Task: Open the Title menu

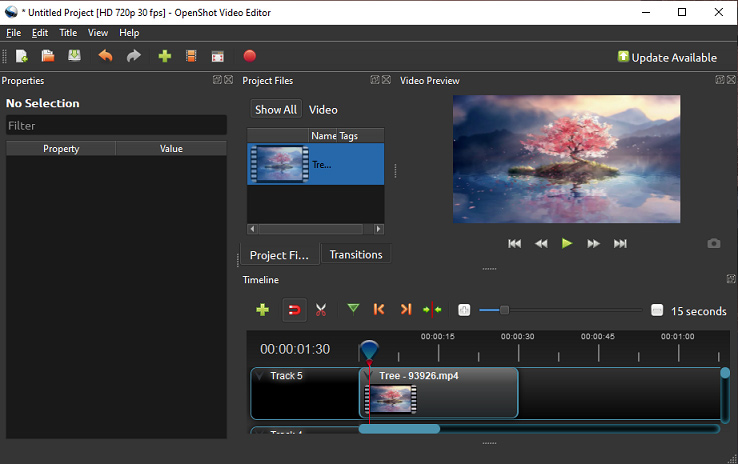Action: coord(68,33)
